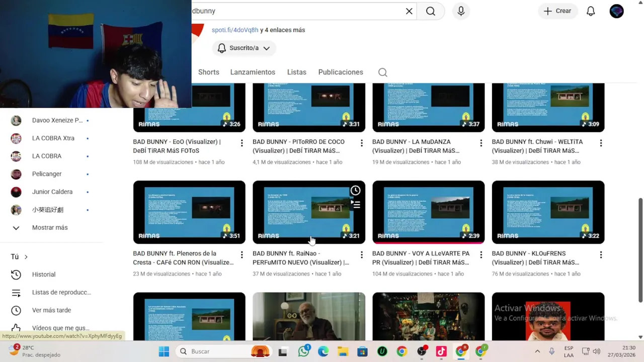The image size is (644, 362).
Task: Open more options for CAFé CON RON
Action: [242, 255]
